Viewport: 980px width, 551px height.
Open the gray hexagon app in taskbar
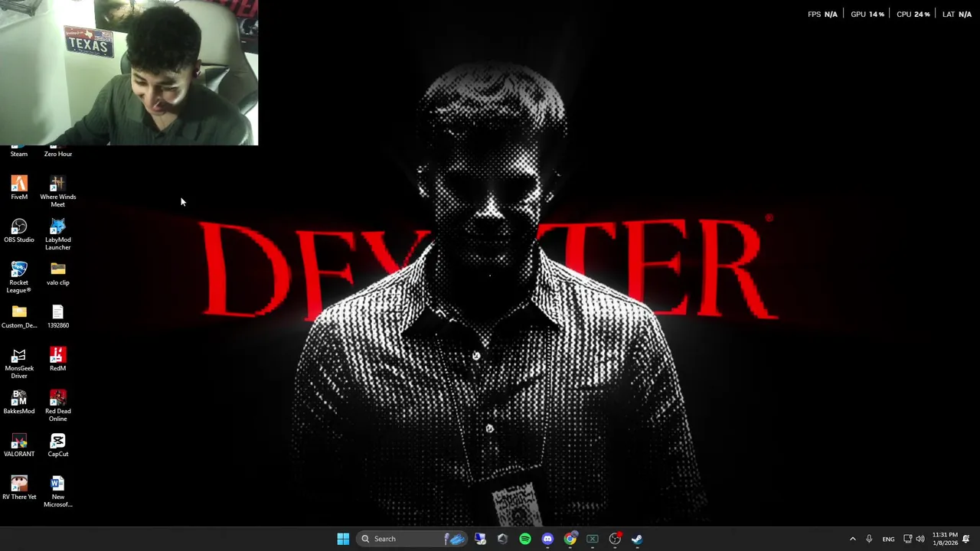click(502, 539)
